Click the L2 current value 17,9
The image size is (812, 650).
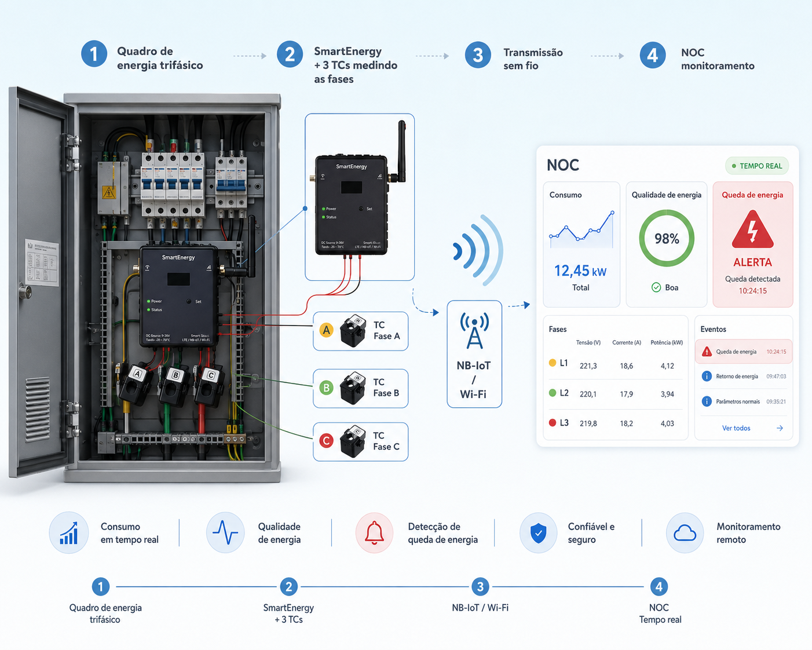pos(627,394)
